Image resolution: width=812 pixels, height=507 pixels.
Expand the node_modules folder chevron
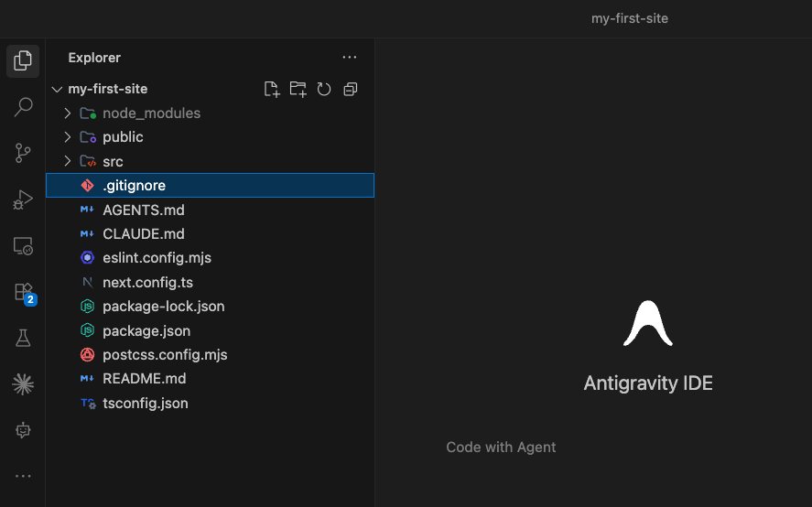tap(68, 113)
